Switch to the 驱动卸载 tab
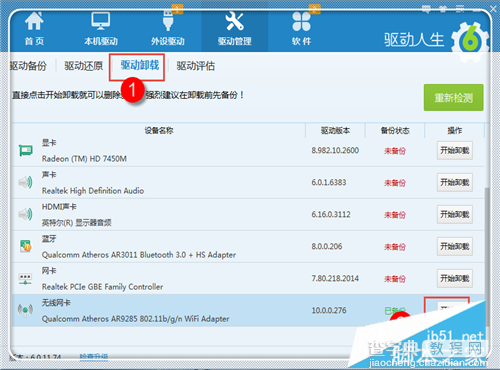The height and width of the screenshot is (370, 500). click(140, 65)
